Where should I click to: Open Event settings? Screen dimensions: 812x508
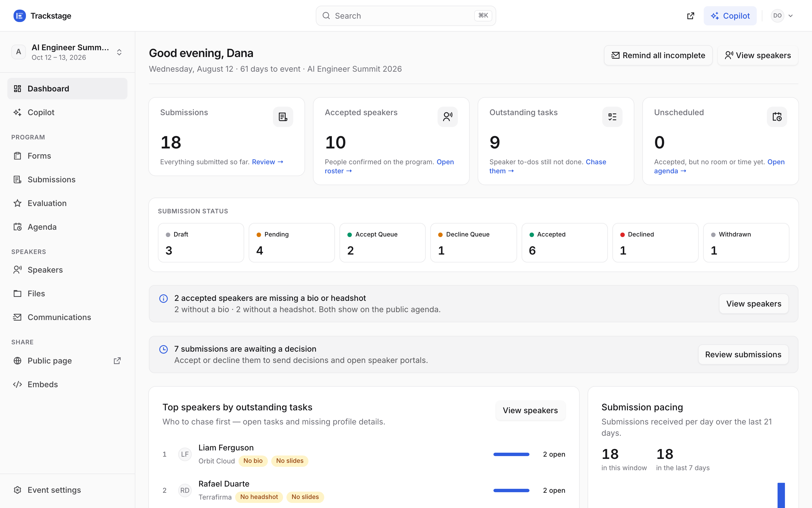tap(67, 490)
